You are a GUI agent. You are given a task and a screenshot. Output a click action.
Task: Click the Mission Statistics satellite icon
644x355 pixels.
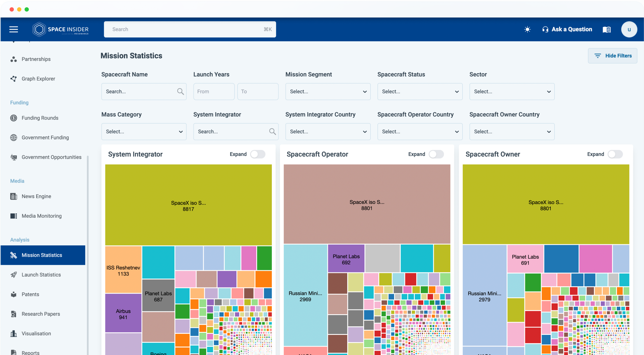coord(13,255)
